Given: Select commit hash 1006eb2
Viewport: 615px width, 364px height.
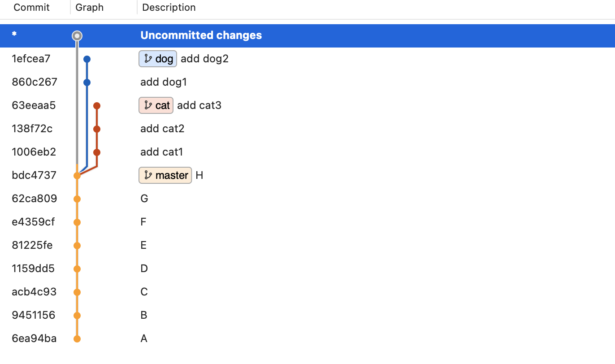Looking at the screenshot, I should click(34, 152).
